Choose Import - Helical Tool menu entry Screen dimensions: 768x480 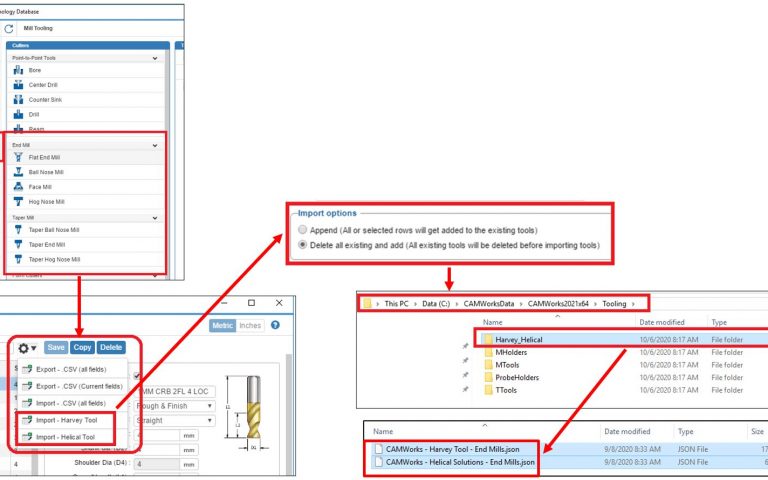click(x=65, y=437)
